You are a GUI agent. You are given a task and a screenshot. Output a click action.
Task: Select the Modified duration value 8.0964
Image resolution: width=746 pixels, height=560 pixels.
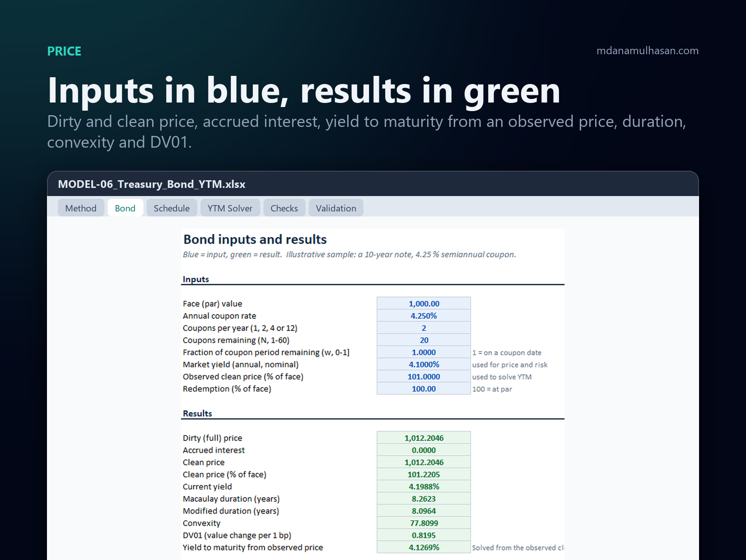[424, 511]
